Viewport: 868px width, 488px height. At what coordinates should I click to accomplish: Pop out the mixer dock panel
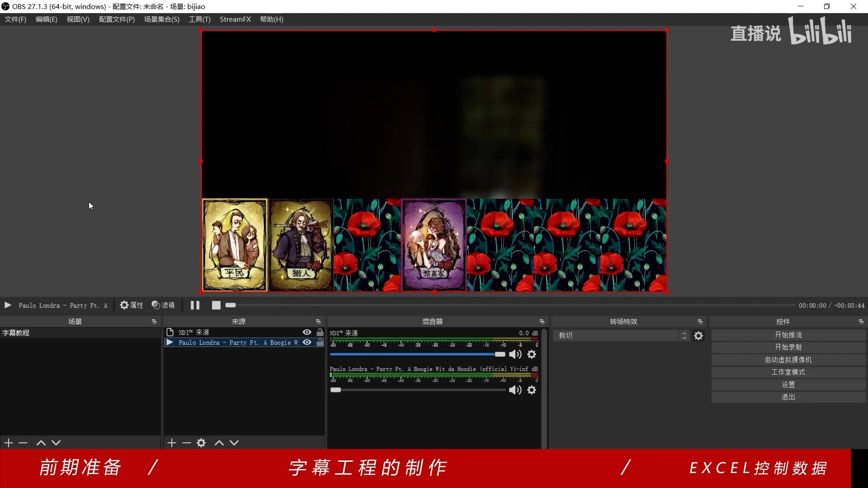[x=542, y=322]
